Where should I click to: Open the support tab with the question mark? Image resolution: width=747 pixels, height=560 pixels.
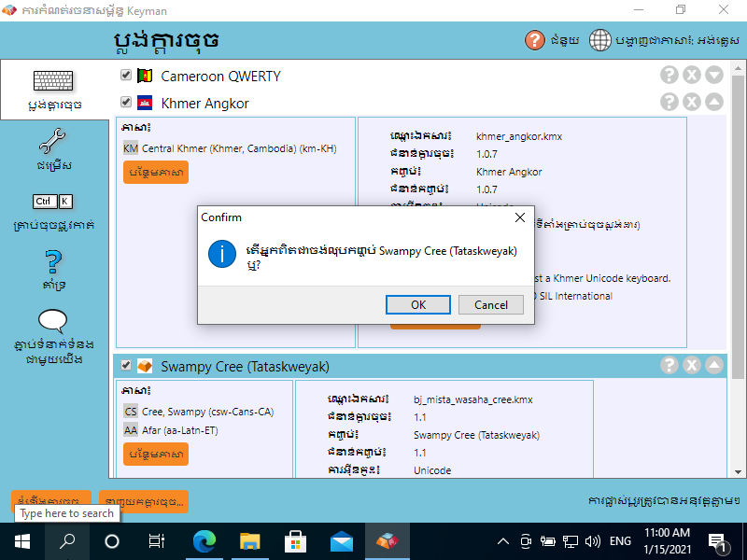[54, 270]
